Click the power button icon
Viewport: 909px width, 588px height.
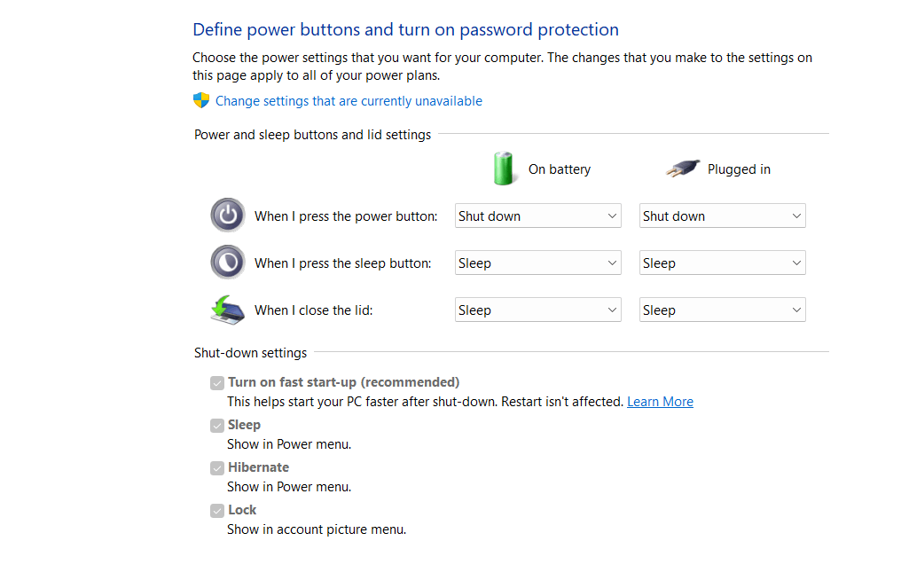pyautogui.click(x=227, y=216)
